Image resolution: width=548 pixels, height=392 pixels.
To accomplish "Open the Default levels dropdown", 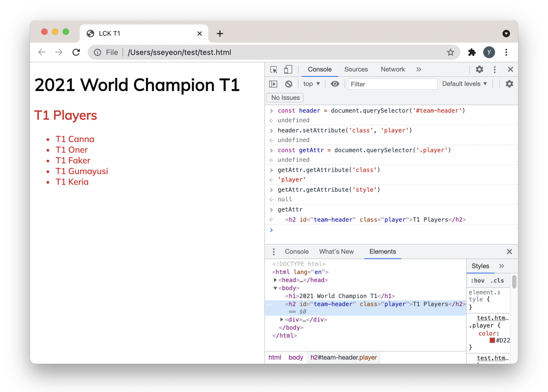I will click(464, 84).
